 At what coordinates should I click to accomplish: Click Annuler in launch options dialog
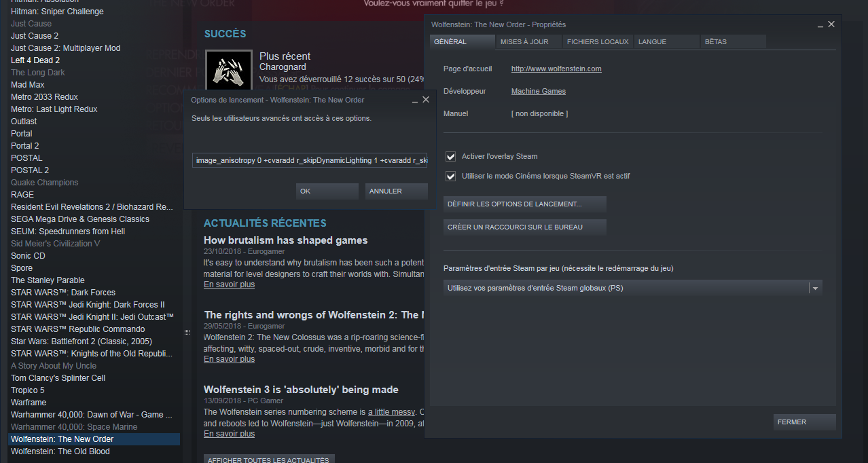point(396,191)
